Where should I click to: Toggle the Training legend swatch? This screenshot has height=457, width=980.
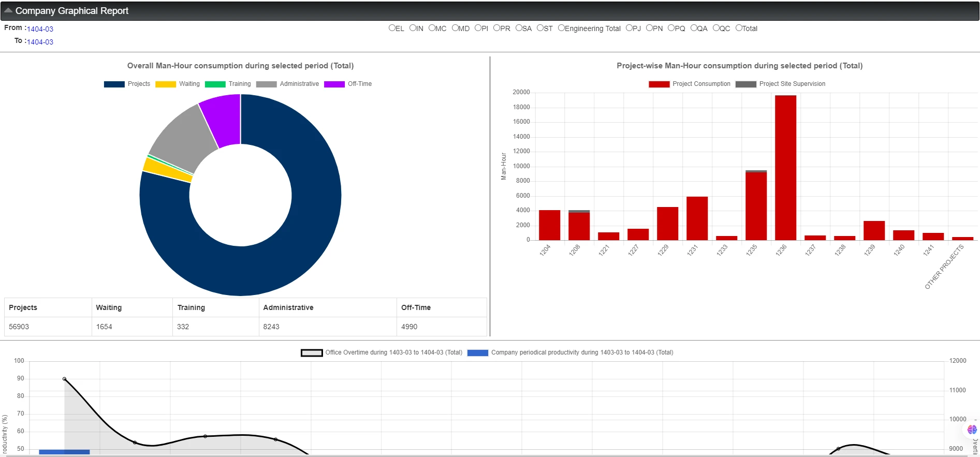215,84
